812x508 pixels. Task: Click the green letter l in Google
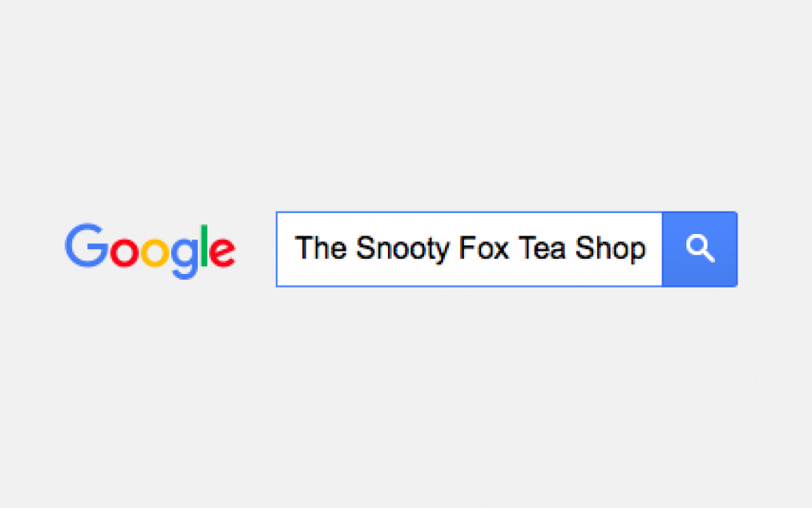[x=205, y=245]
